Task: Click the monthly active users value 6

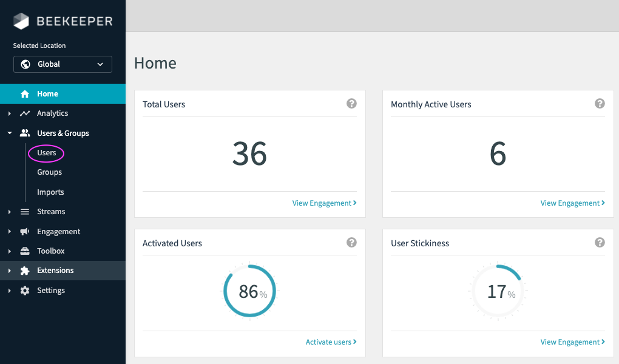Action: 498,153
